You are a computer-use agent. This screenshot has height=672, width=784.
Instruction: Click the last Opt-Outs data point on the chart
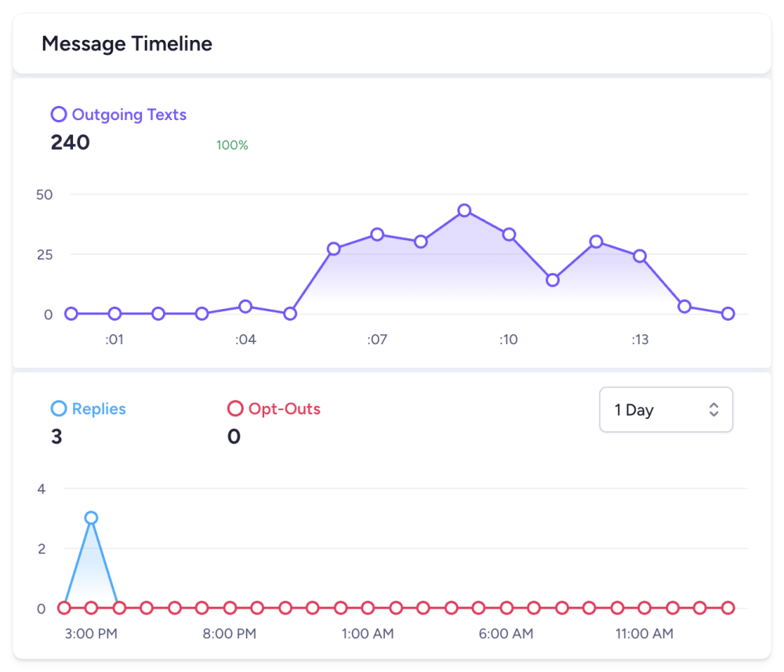[728, 607]
